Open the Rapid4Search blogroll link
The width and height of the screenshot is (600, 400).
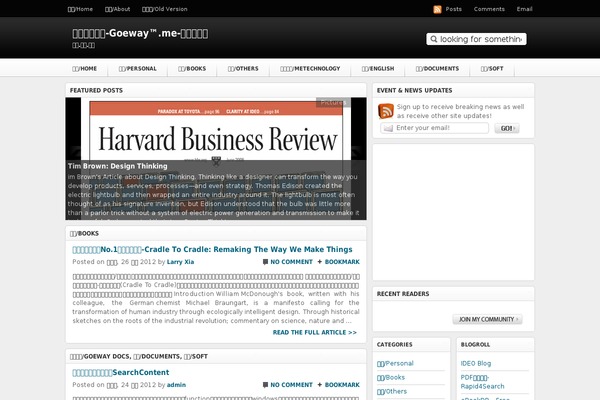pos(483,382)
